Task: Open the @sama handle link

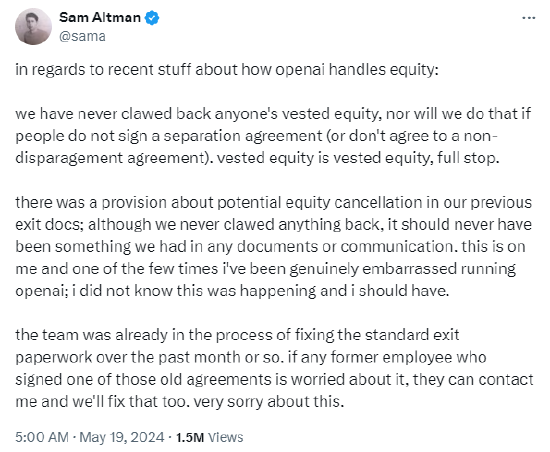Action: tap(82, 36)
